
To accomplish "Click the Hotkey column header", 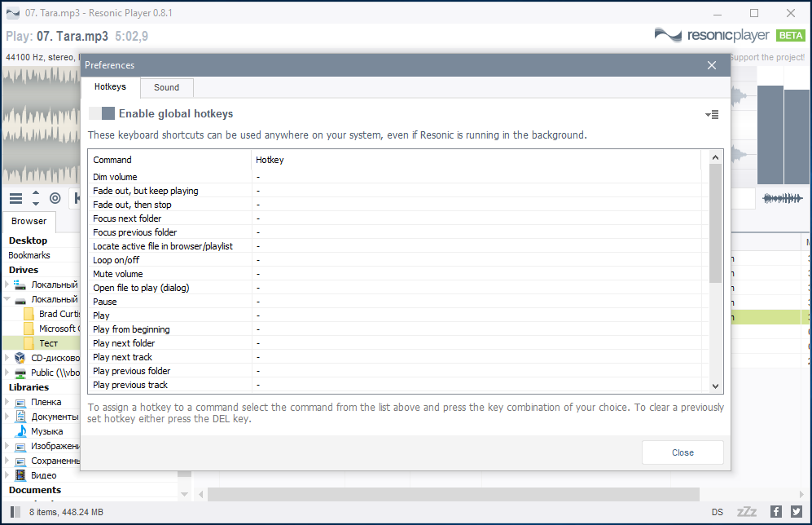I will [x=476, y=160].
